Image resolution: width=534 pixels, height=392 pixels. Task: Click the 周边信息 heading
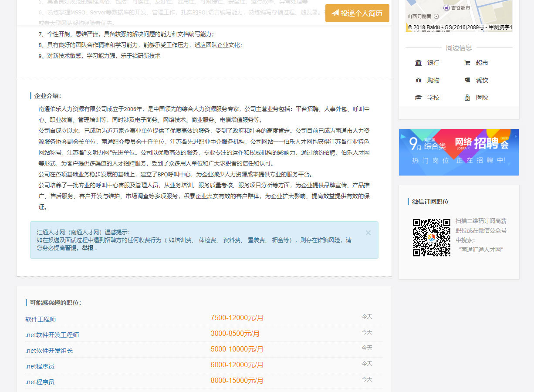(459, 47)
